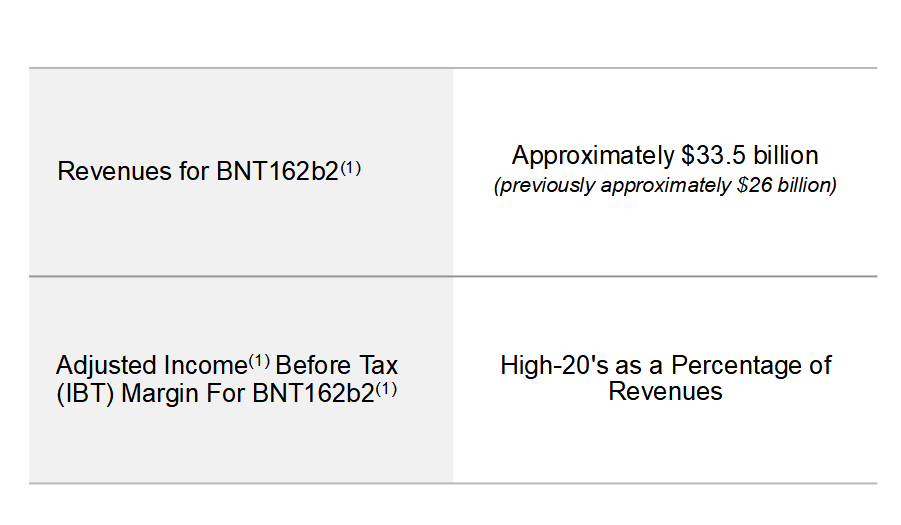Click footnote (1) after Revenues for BNT162b2
This screenshot has width=901, height=525.
[350, 168]
